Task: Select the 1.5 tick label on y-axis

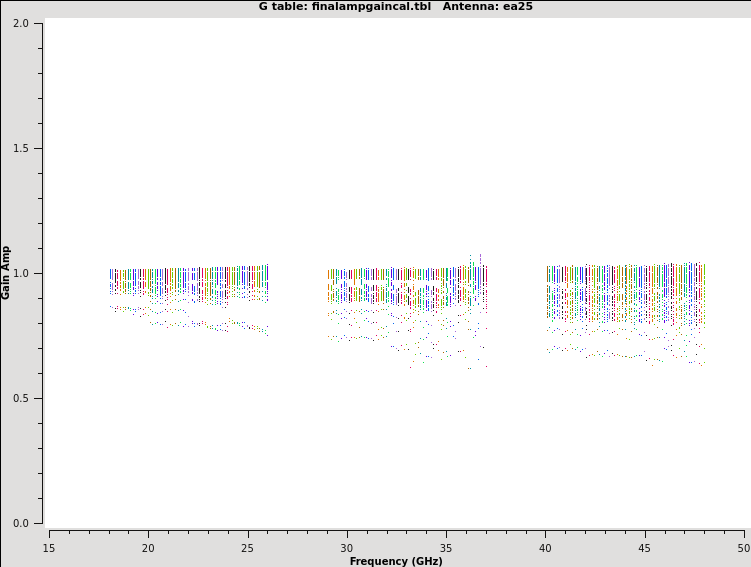Action: coord(20,148)
